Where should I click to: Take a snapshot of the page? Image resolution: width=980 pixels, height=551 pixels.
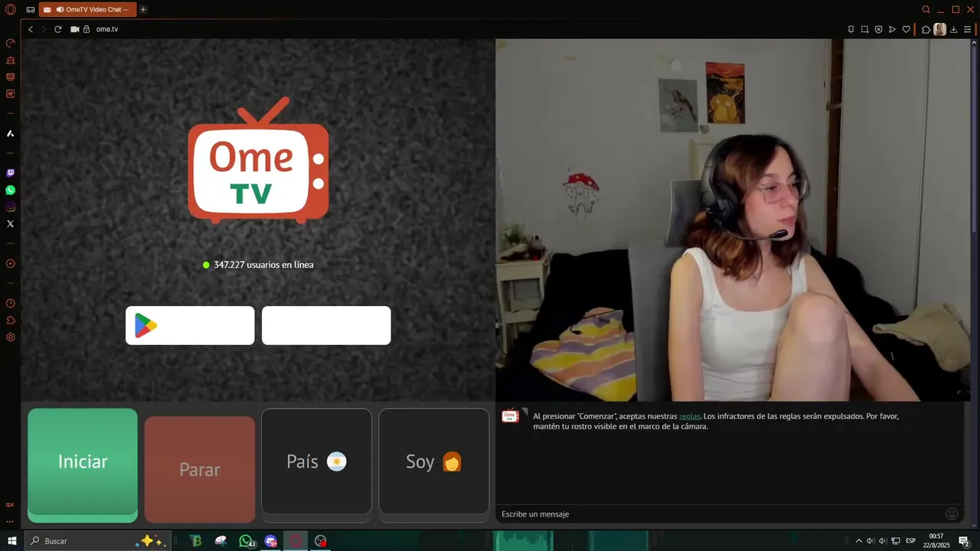click(x=864, y=29)
